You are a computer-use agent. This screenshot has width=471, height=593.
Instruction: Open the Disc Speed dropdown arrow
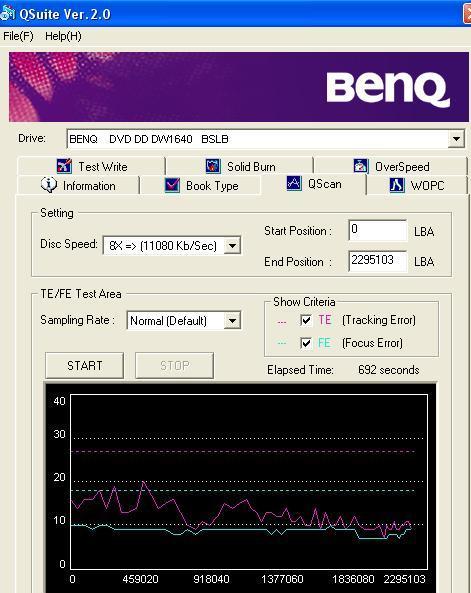pyautogui.click(x=232, y=246)
